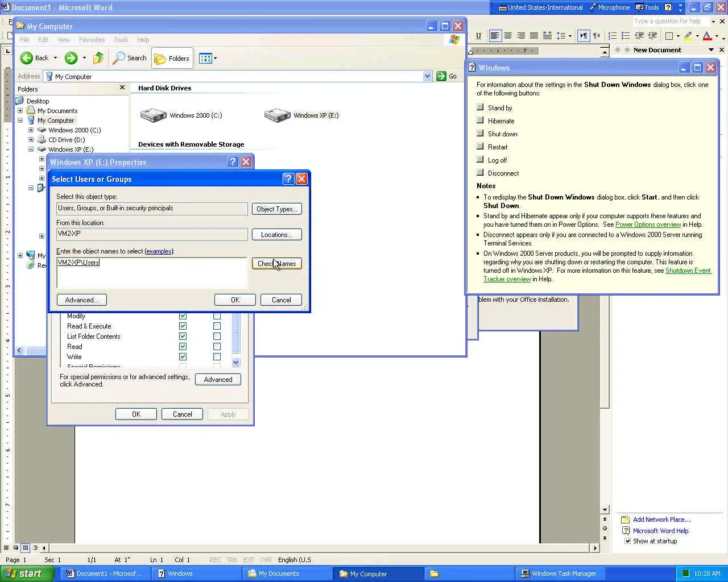This screenshot has height=582, width=728.
Task: Set Right-to-Left paragraph direction in Word
Action: (597, 36)
